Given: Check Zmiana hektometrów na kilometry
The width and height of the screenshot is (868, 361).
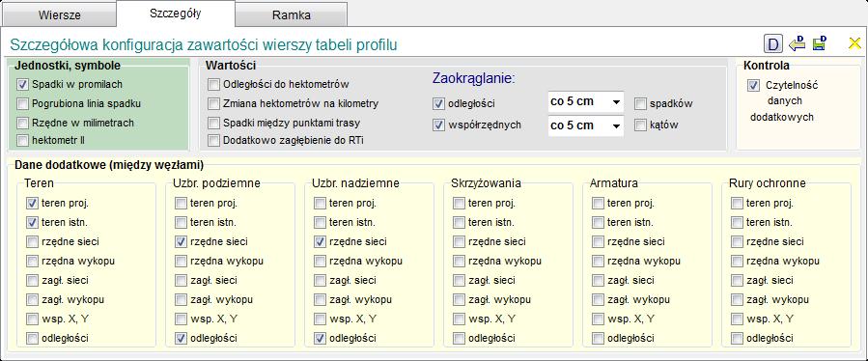Looking at the screenshot, I should tap(213, 103).
